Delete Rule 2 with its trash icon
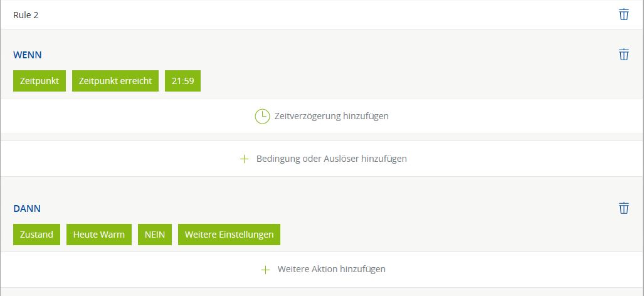The height and width of the screenshot is (296, 644). click(x=623, y=14)
